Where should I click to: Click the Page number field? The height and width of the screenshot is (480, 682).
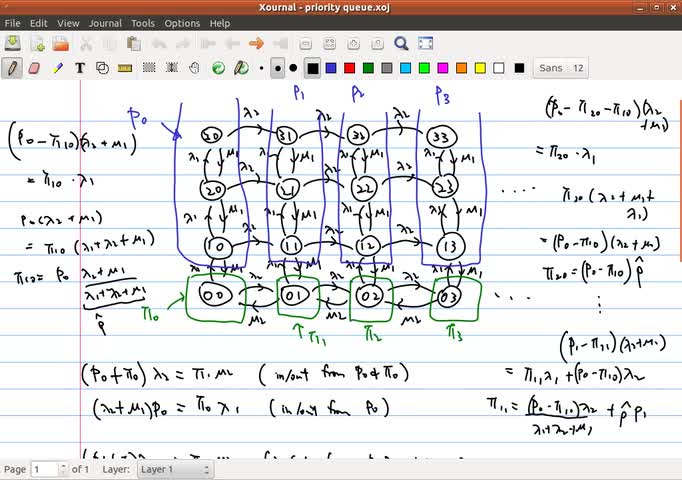point(45,470)
